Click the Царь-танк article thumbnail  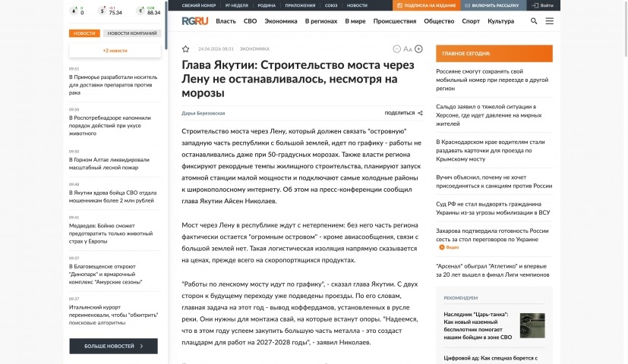point(532,325)
